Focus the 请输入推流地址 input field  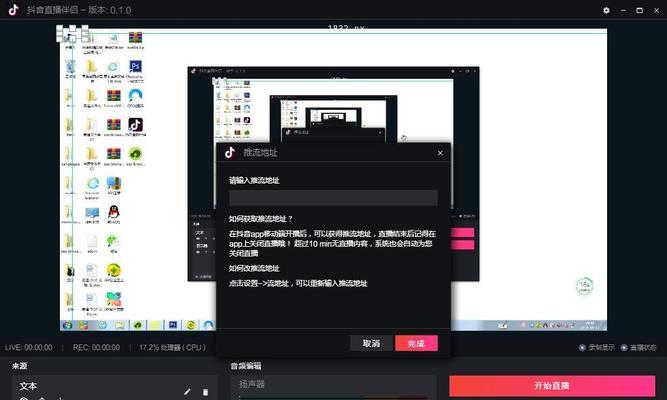click(333, 198)
